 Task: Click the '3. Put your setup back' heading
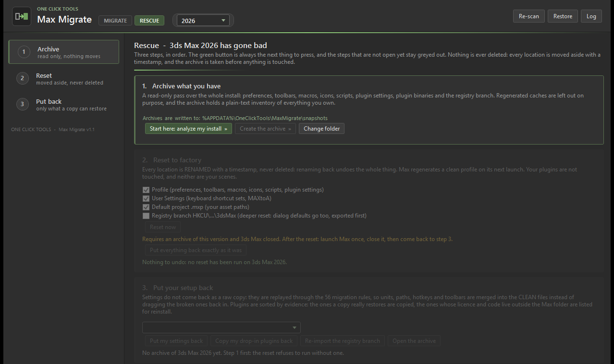coord(177,288)
